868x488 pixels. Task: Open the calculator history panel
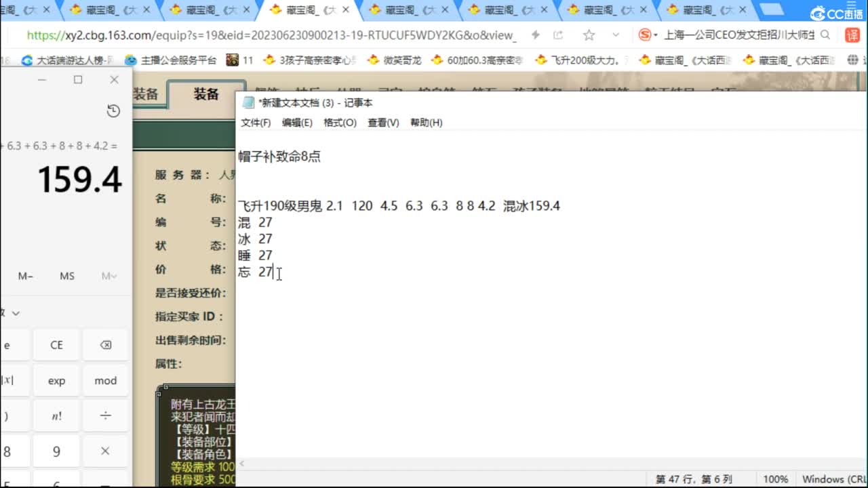point(113,111)
